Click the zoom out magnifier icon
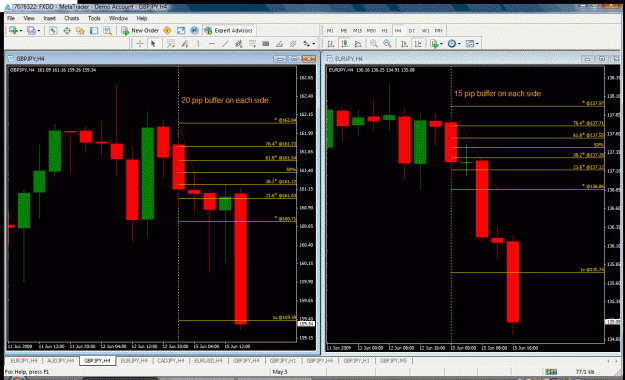 pos(387,44)
